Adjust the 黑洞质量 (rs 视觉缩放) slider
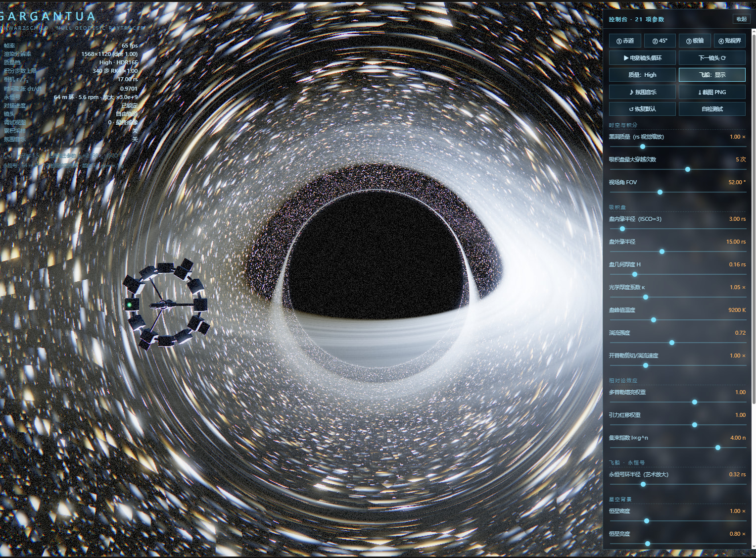 [678, 147]
